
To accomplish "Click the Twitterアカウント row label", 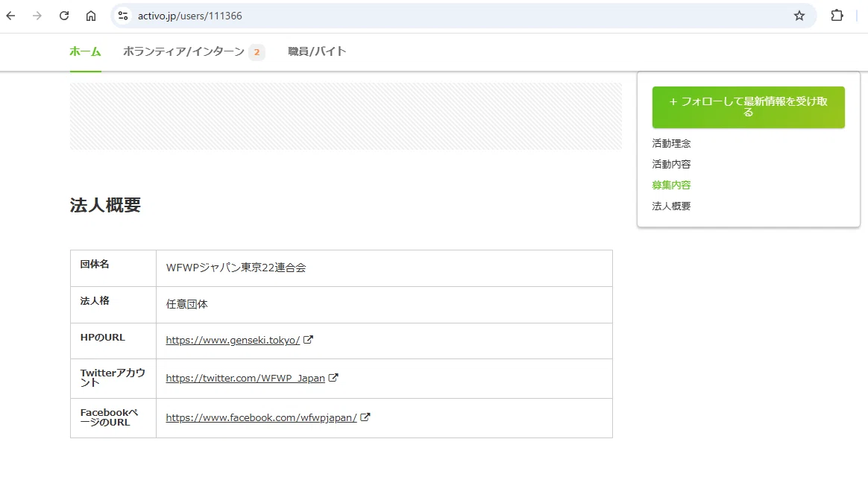I will pyautogui.click(x=113, y=378).
